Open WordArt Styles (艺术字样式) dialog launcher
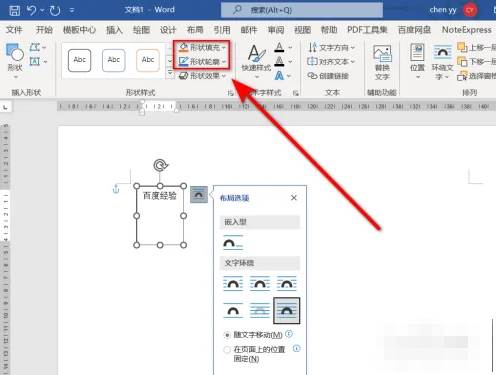Viewport: 496px width, 375px height. tap(295, 93)
